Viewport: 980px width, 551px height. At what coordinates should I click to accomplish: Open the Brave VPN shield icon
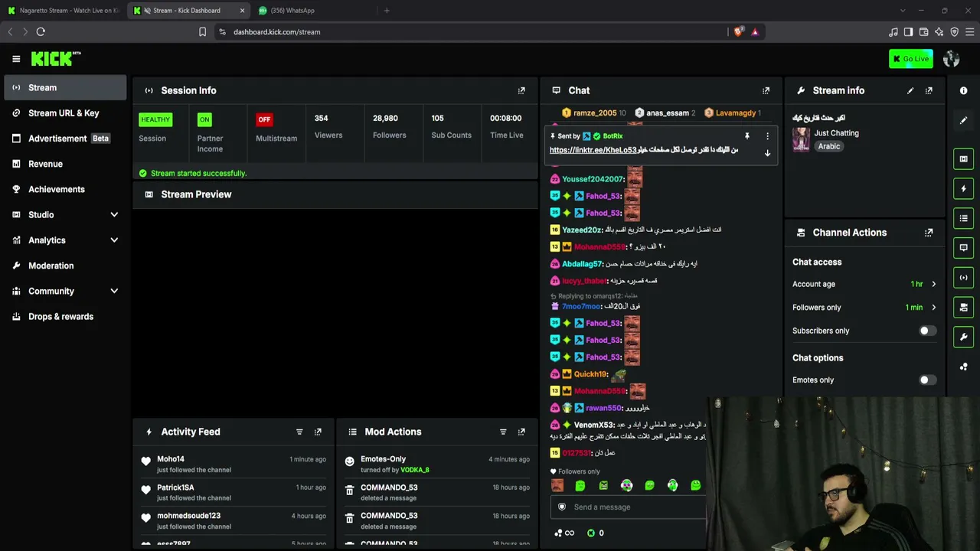point(954,31)
